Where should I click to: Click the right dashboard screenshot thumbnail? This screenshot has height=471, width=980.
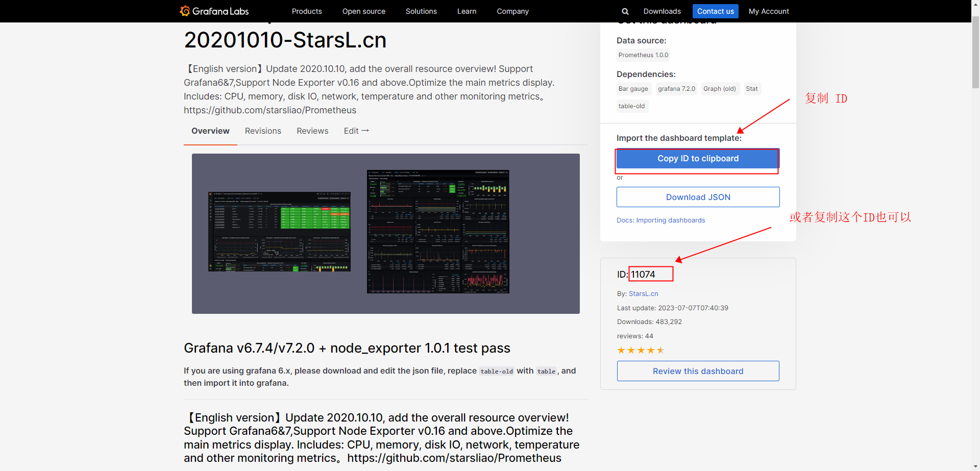click(x=438, y=232)
